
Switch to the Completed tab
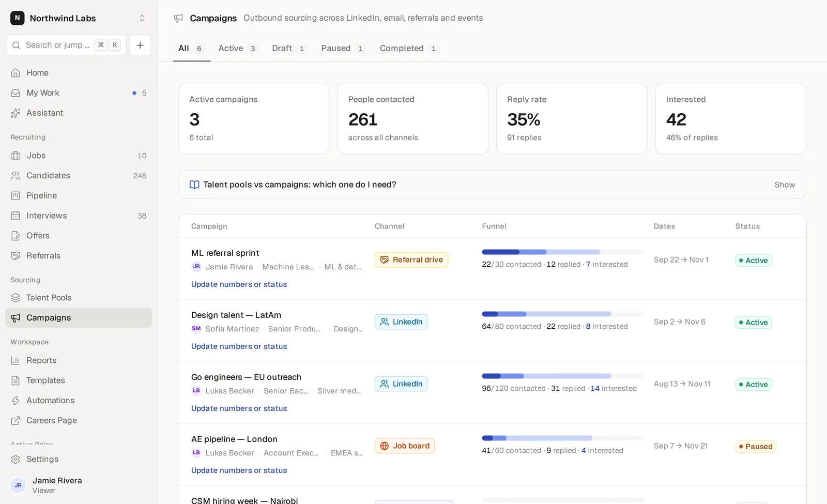point(408,48)
